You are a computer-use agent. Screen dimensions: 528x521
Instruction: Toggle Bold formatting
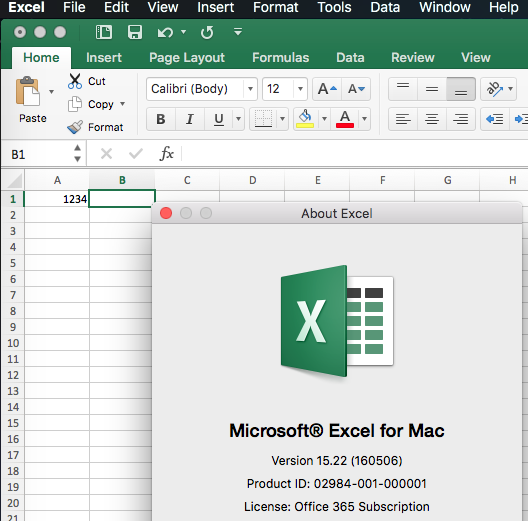161,119
